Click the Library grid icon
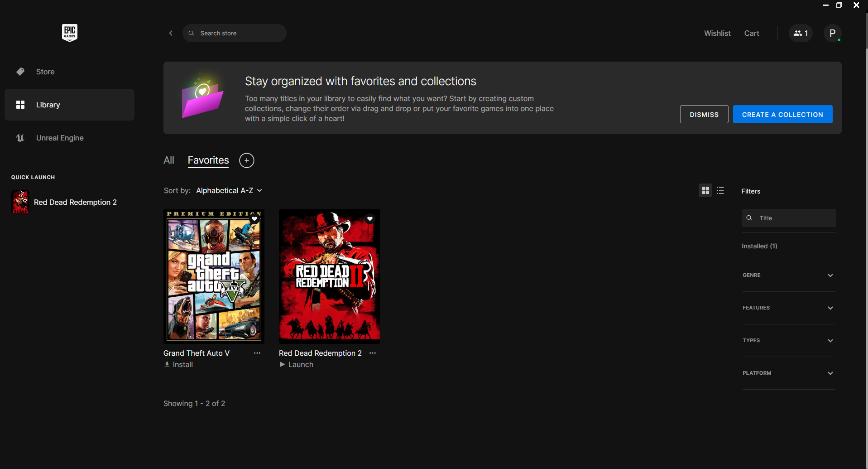 (x=20, y=105)
